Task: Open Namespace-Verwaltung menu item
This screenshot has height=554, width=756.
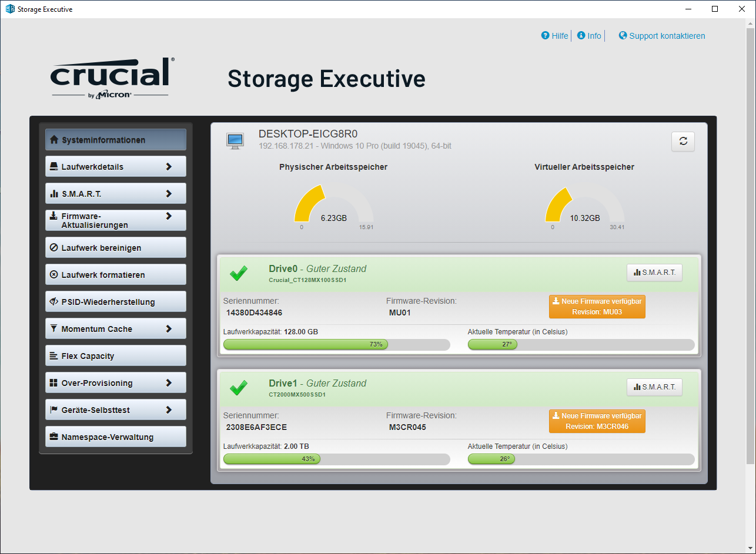Action: pos(116,437)
